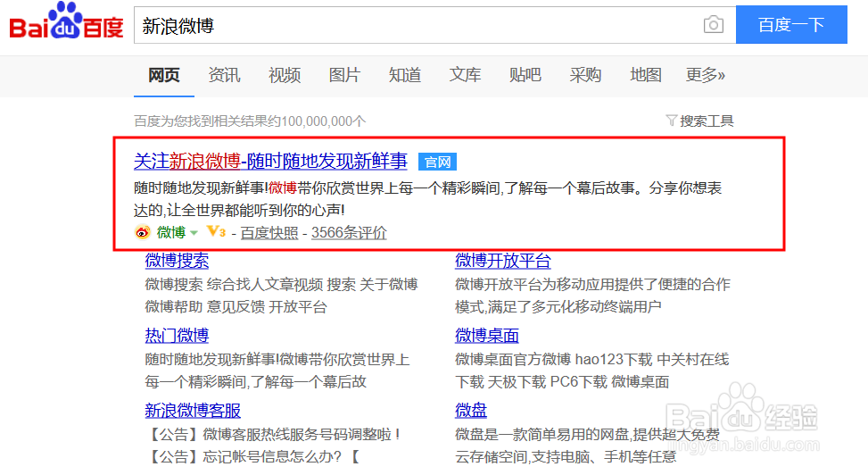Expand the green arrow beside 微博
This screenshot has width=868, height=475.
click(x=194, y=233)
